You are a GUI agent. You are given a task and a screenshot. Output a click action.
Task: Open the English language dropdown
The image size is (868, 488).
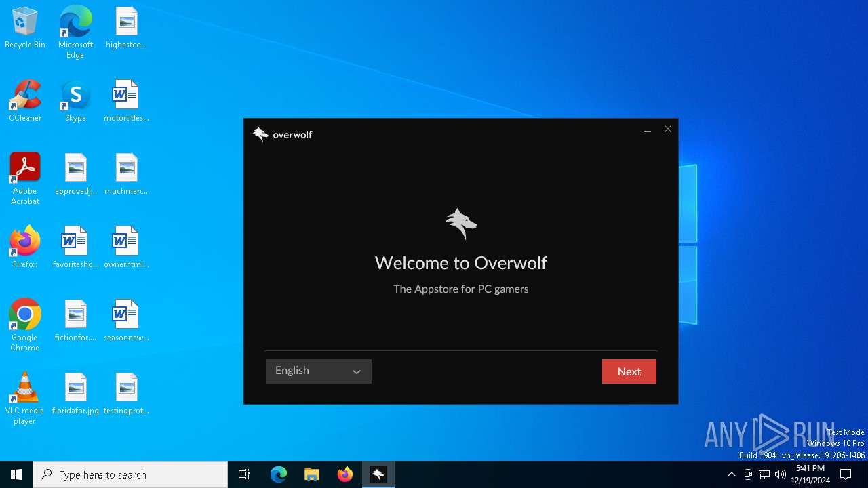tap(319, 371)
